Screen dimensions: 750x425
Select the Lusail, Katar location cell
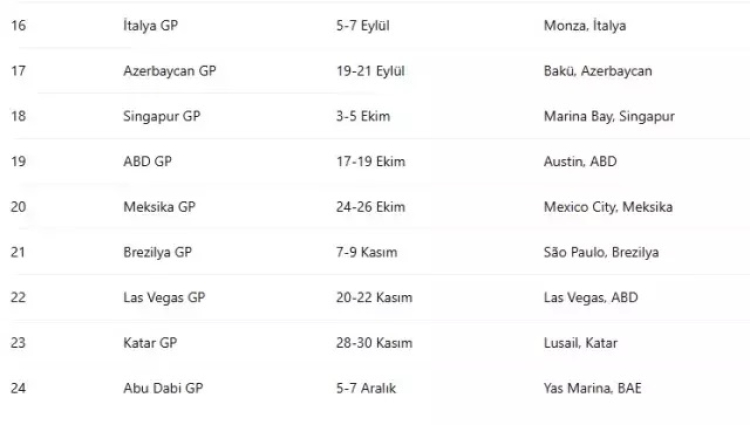coord(581,343)
